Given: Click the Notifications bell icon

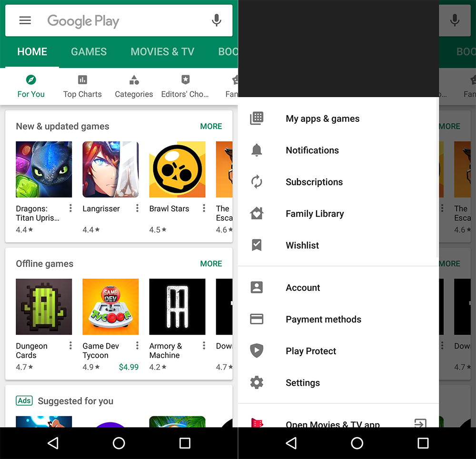Looking at the screenshot, I should [257, 150].
